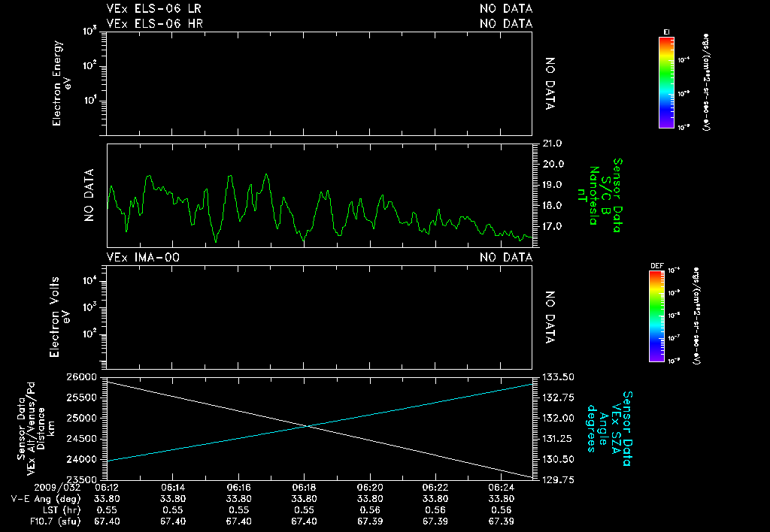This screenshot has width=770, height=532.
Task: Click the '06:12' time tick label
Action: pos(107,488)
